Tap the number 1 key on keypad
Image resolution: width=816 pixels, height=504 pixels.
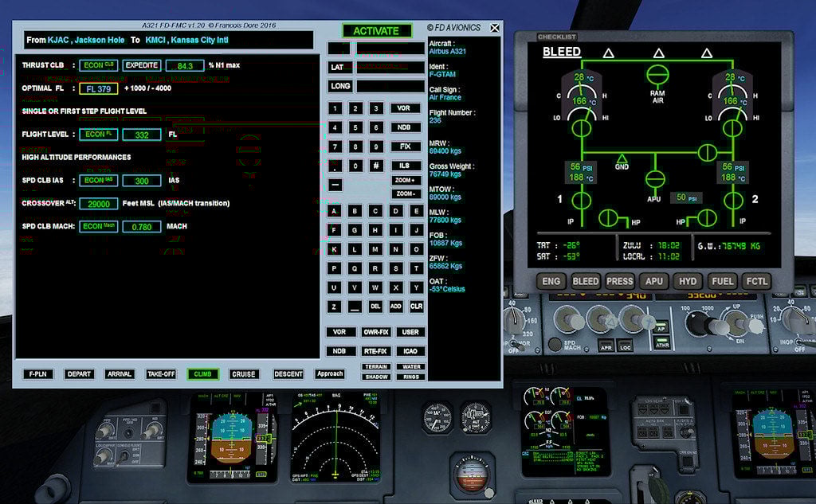click(335, 109)
